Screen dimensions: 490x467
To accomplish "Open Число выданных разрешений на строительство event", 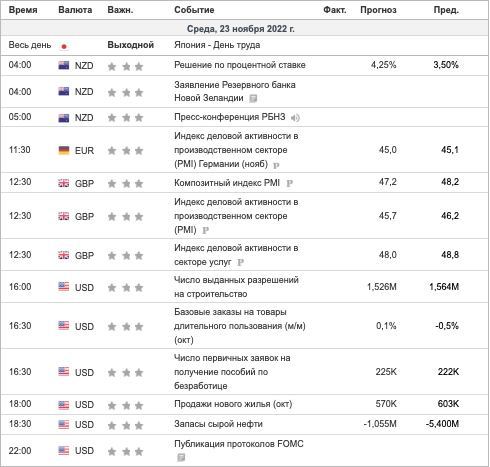I will point(236,287).
